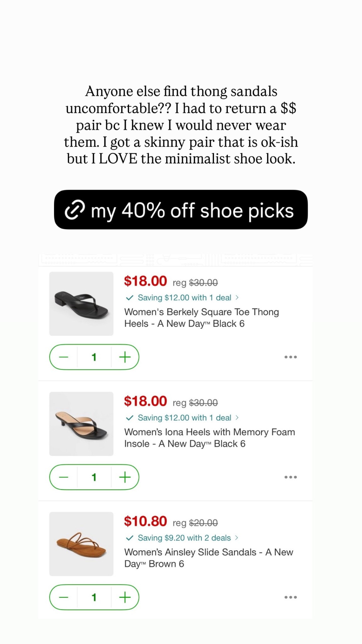Open the my 40% off shoe picks link
The width and height of the screenshot is (362, 644).
point(181,210)
